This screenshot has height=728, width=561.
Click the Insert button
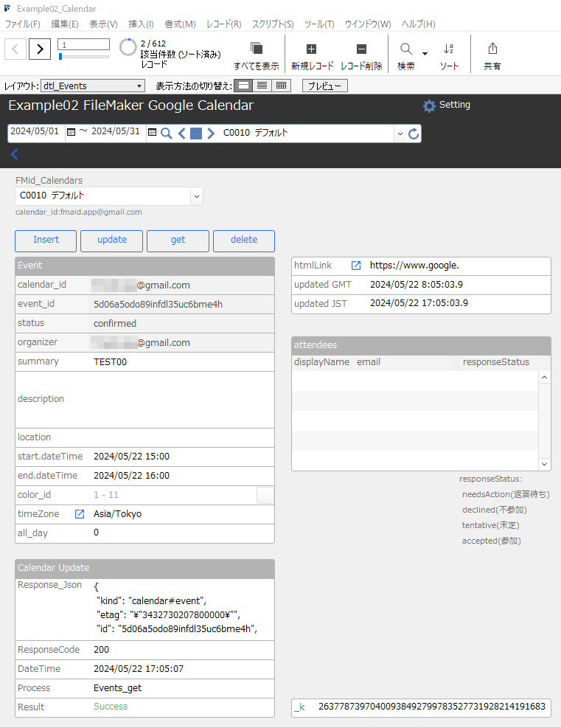46,241
